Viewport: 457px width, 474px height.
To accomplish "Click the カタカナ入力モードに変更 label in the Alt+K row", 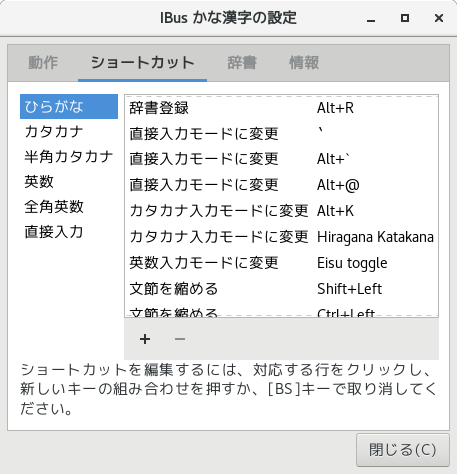I will pos(219,211).
